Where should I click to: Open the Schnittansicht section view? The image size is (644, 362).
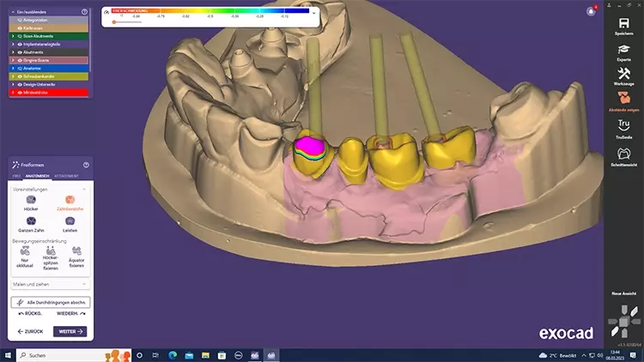tap(624, 155)
